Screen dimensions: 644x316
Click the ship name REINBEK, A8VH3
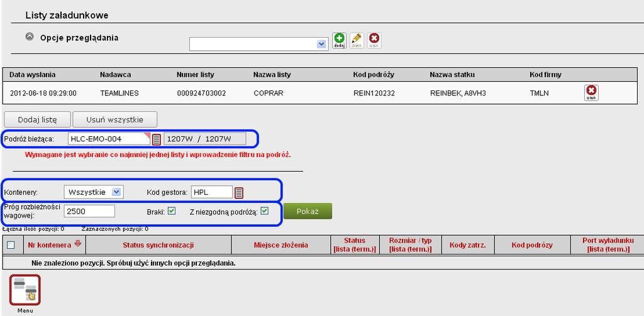458,93
